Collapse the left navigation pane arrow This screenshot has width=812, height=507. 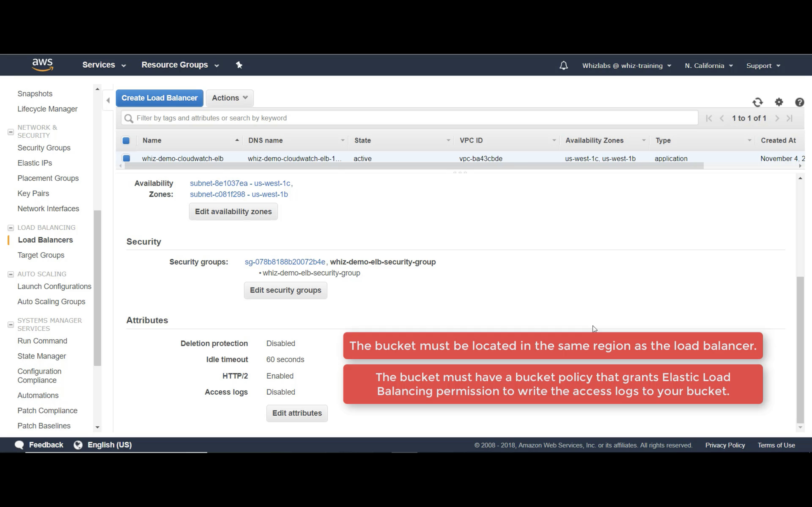[x=108, y=100]
